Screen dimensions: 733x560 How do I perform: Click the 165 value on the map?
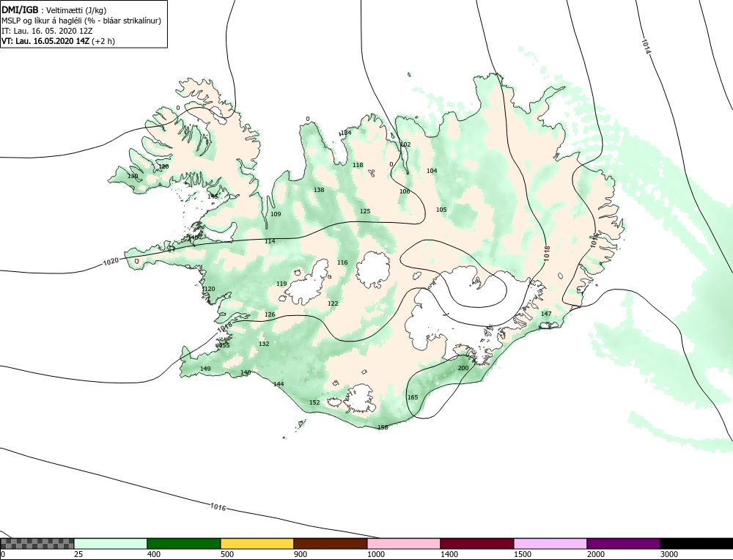tap(413, 397)
